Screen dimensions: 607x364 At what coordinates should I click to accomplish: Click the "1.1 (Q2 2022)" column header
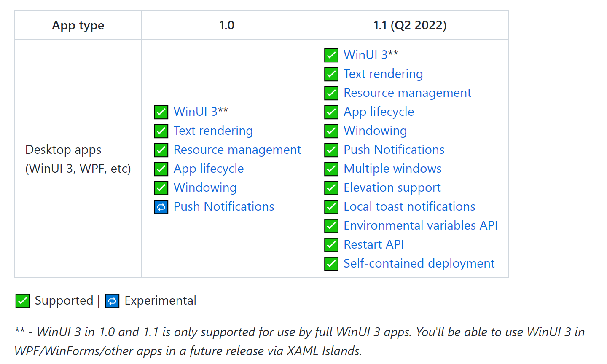[410, 25]
